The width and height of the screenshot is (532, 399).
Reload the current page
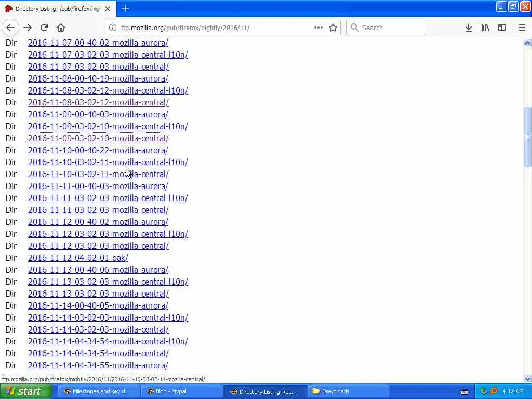click(44, 28)
